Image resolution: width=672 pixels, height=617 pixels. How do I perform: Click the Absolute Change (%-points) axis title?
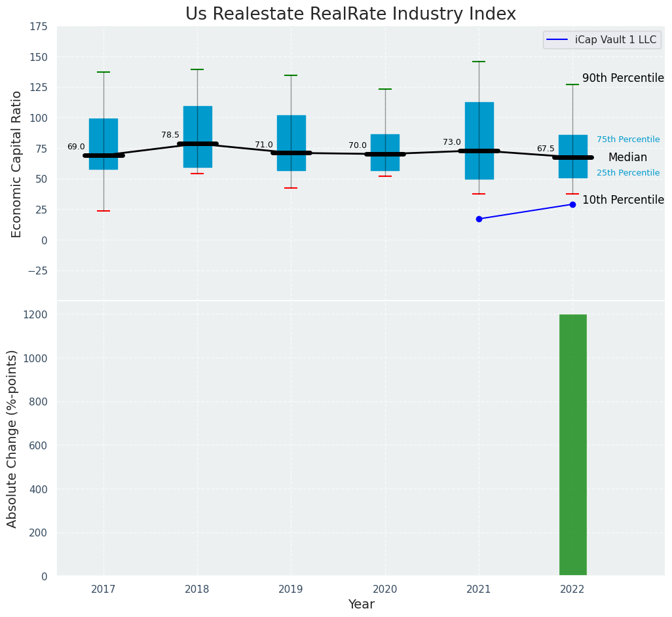12,438
